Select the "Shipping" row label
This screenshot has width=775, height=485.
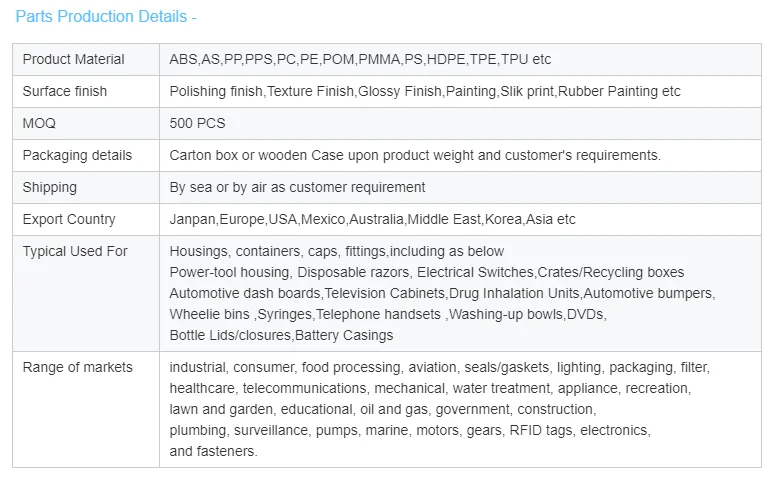point(49,187)
